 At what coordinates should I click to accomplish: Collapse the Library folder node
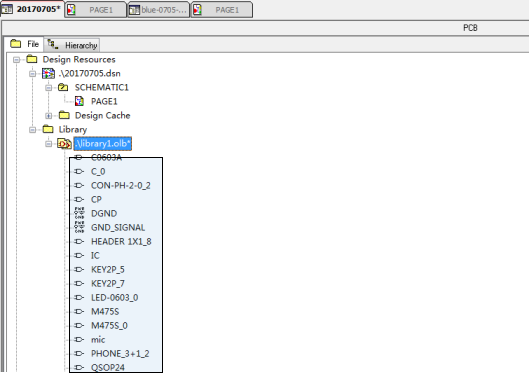(32, 130)
